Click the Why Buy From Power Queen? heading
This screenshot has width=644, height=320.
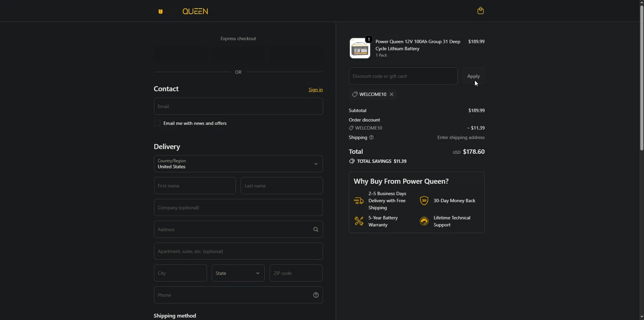(401, 181)
